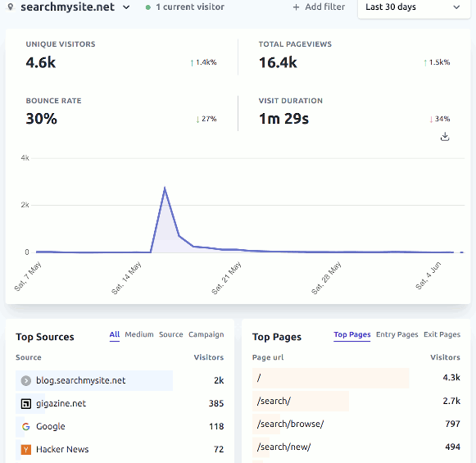Open the /search/ page row
This screenshot has width=476, height=463.
356,401
